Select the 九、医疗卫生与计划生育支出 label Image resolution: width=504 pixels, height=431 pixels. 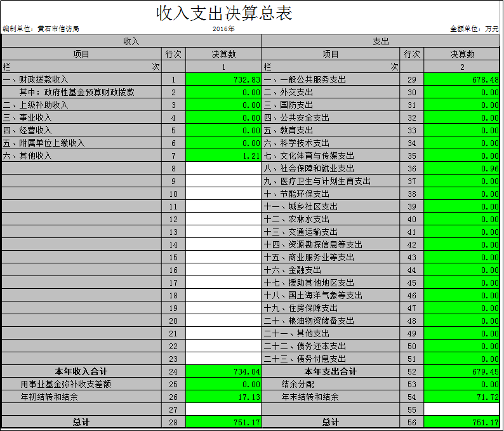point(317,181)
